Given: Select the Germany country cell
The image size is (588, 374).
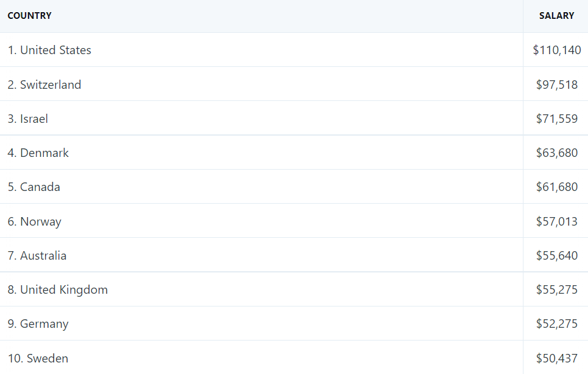Looking at the screenshot, I should [x=38, y=324].
